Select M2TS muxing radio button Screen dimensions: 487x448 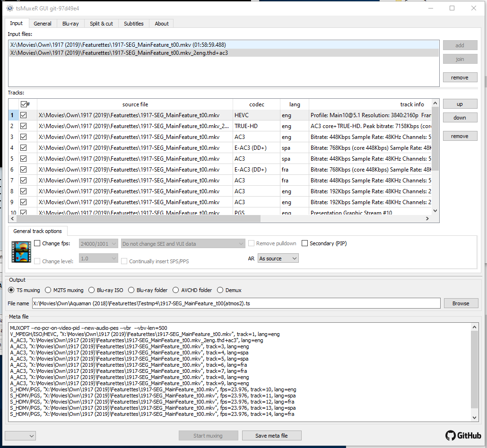[48, 290]
